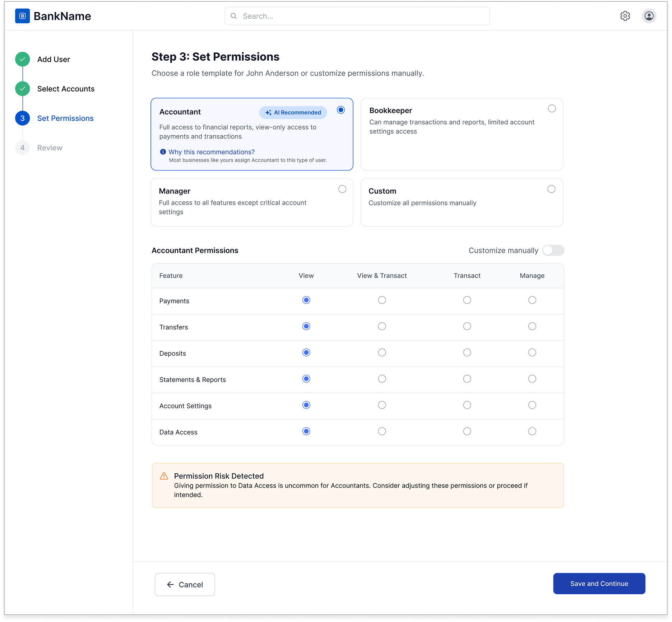Screen dimensions: 672x622
Task: Click the View & Transact column header
Action: [x=382, y=276]
